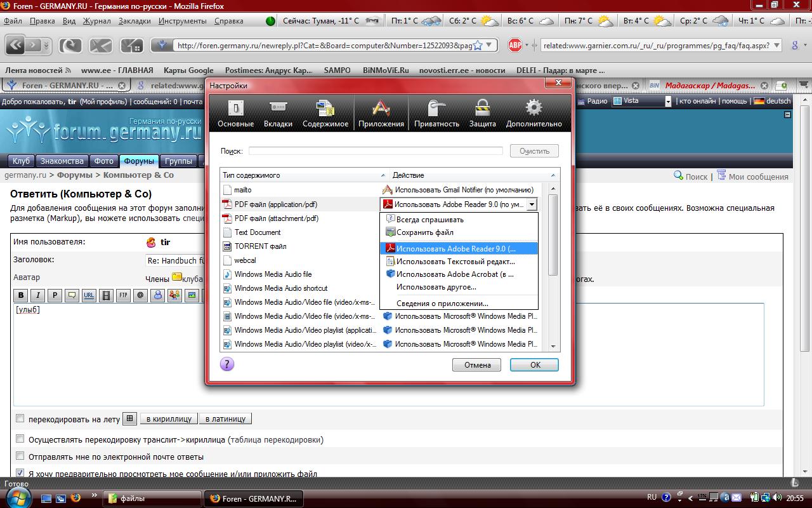This screenshot has height=508, width=812.
Task: Go to the Защита settings panel
Action: (x=482, y=114)
